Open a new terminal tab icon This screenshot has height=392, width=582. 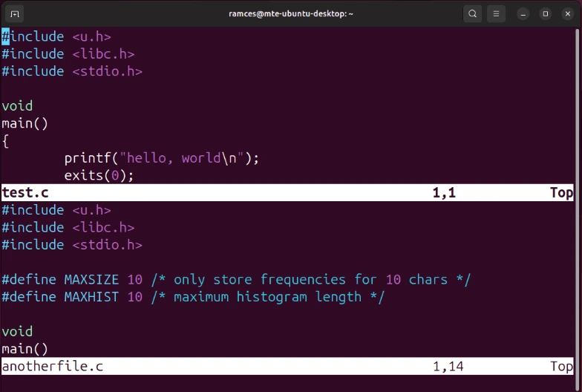coord(15,14)
